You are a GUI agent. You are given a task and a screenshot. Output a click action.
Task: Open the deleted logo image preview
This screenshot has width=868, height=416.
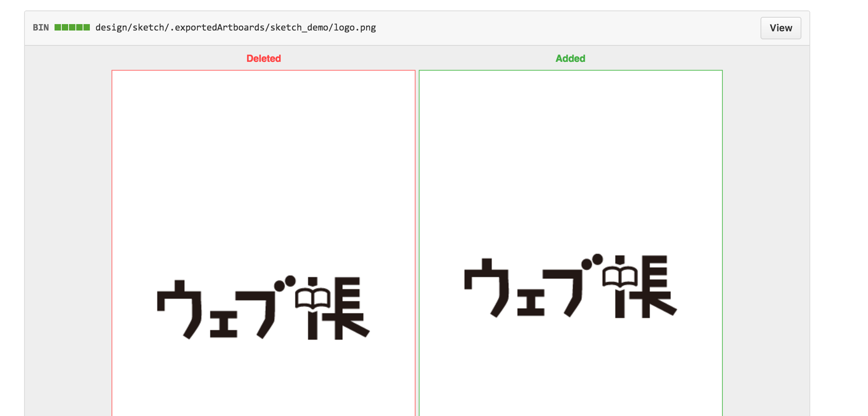(x=264, y=243)
